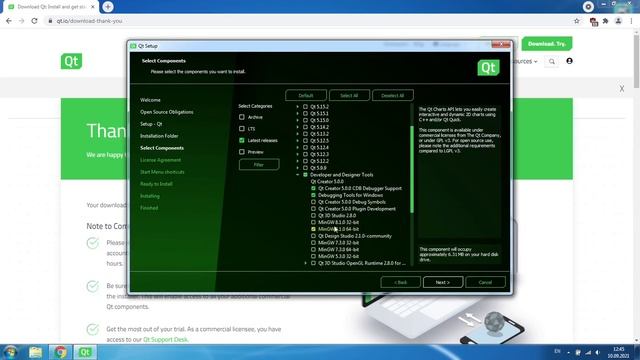Open the Windows Start menu
The width and height of the screenshot is (640, 360).
coord(10,352)
